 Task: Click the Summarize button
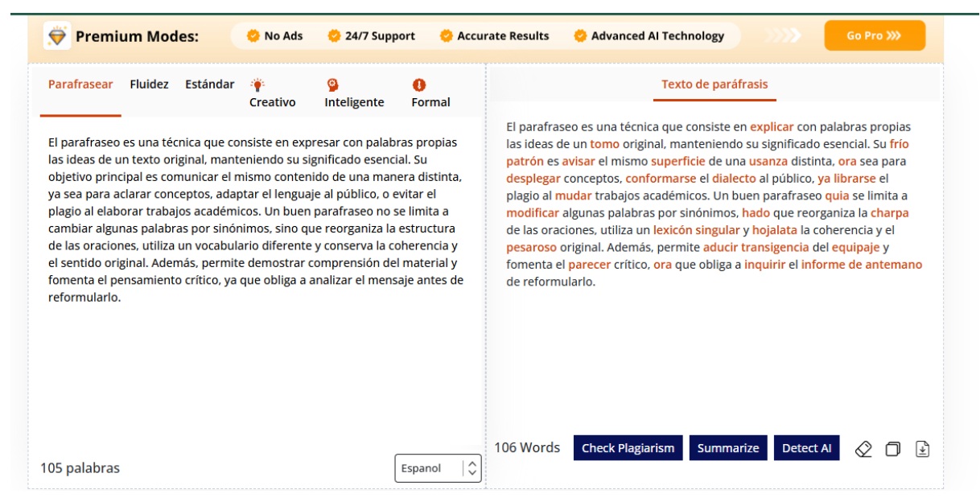click(727, 448)
